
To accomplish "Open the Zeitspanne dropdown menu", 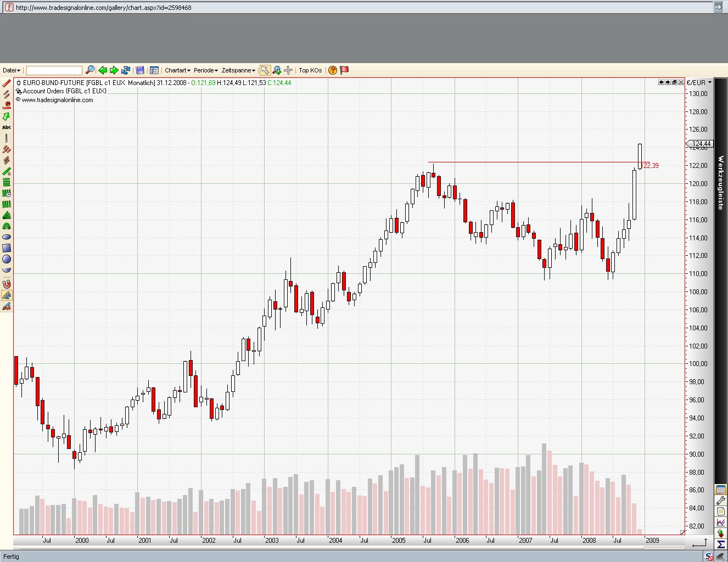I will point(238,70).
